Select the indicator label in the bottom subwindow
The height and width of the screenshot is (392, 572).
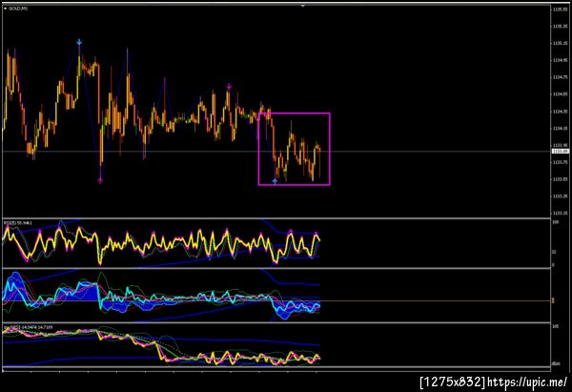28,327
